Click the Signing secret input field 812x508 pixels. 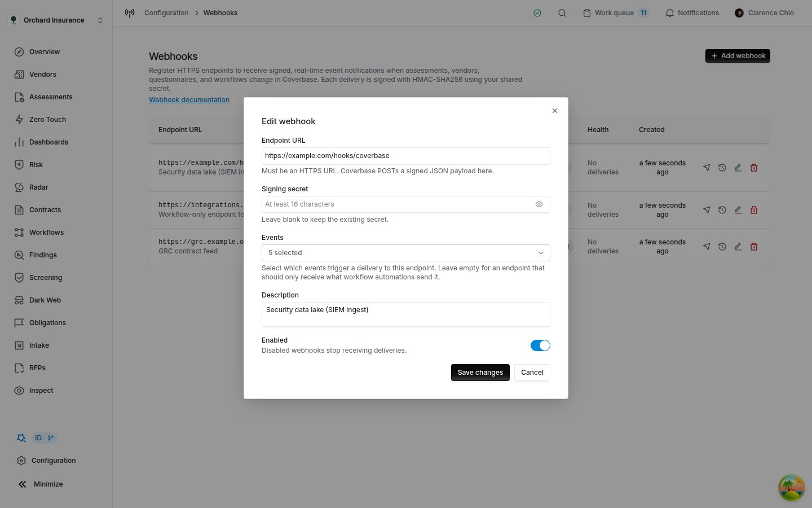(405, 204)
